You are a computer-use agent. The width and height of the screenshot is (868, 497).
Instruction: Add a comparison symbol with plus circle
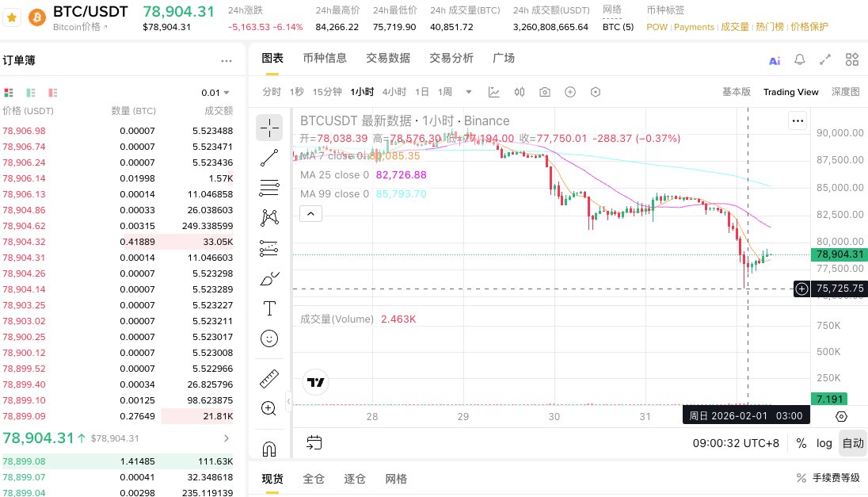click(570, 92)
